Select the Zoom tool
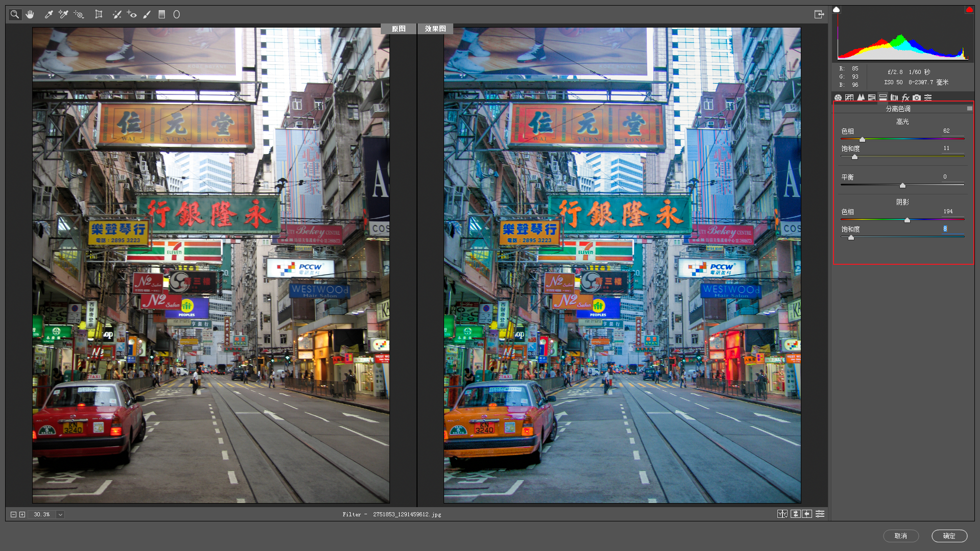Viewport: 980px width, 551px height. tap(15, 14)
